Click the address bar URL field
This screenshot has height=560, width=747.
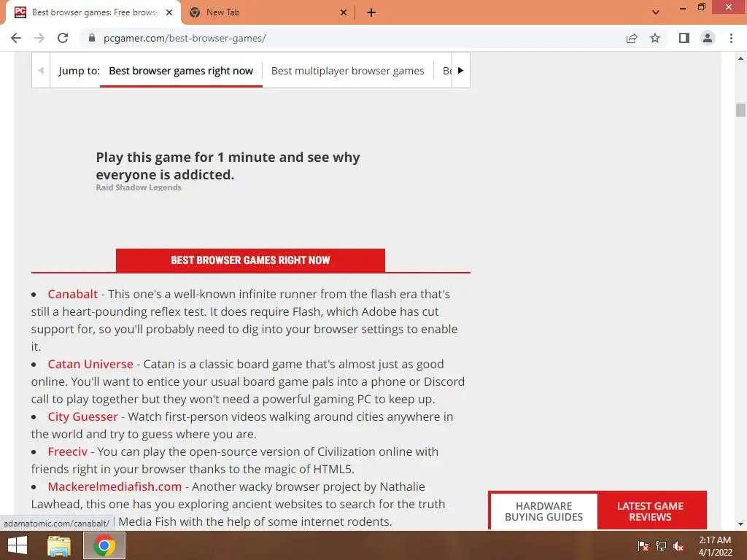tap(352, 38)
